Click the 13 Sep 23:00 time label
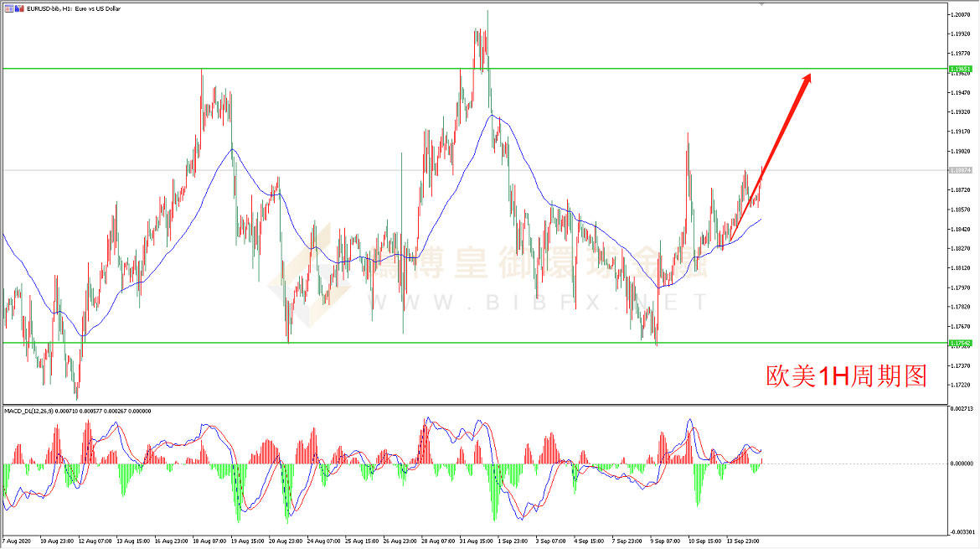The width and height of the screenshot is (980, 549). [742, 541]
